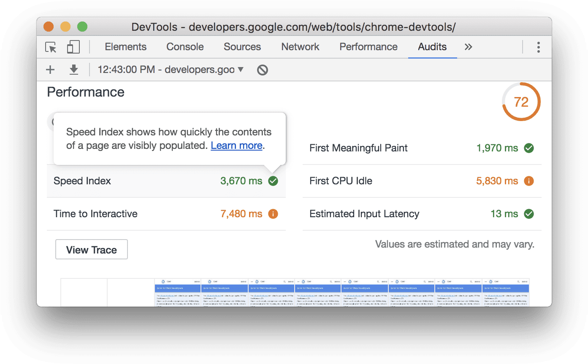Switch to the Console tab
This screenshot has width=588, height=364.
tap(185, 47)
